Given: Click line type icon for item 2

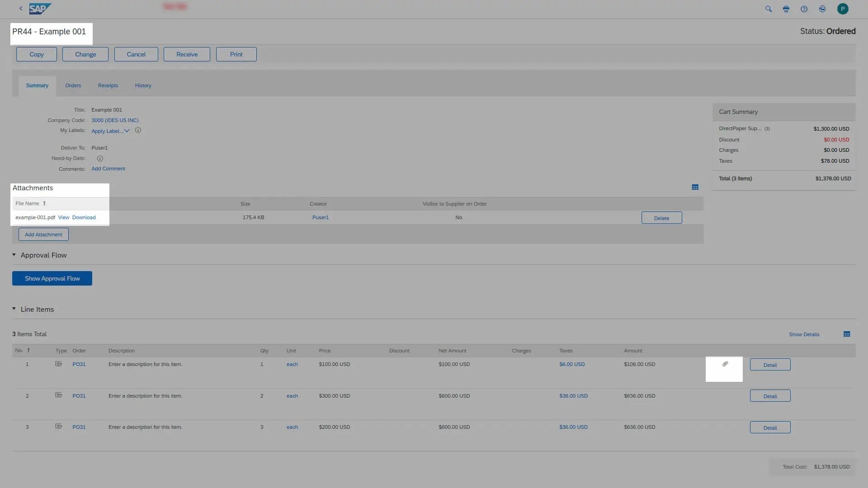Looking at the screenshot, I should point(58,395).
